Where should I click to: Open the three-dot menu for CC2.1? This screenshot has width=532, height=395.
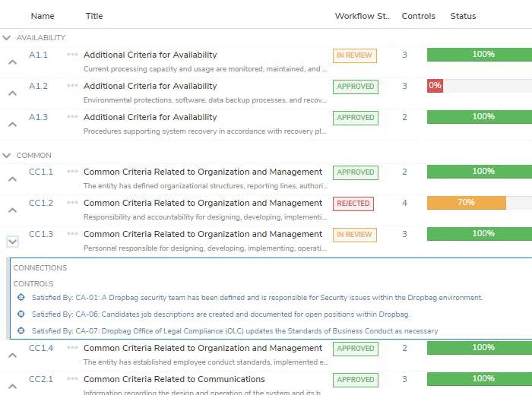72,379
